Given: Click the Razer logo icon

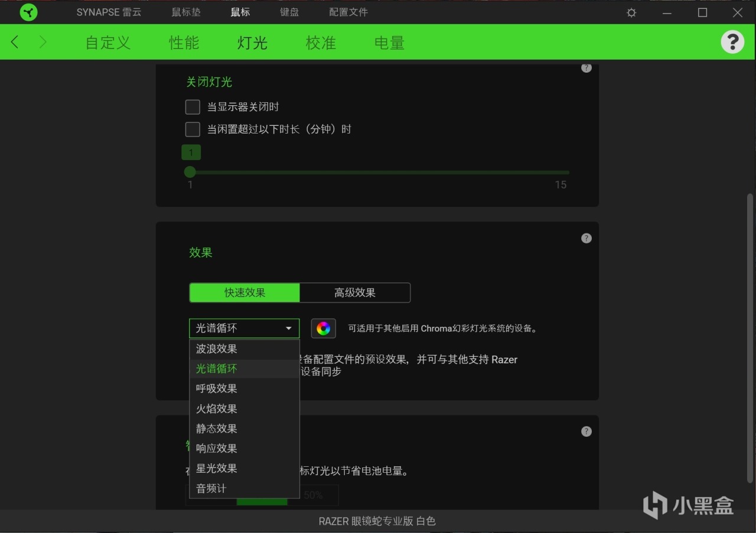Looking at the screenshot, I should point(28,12).
